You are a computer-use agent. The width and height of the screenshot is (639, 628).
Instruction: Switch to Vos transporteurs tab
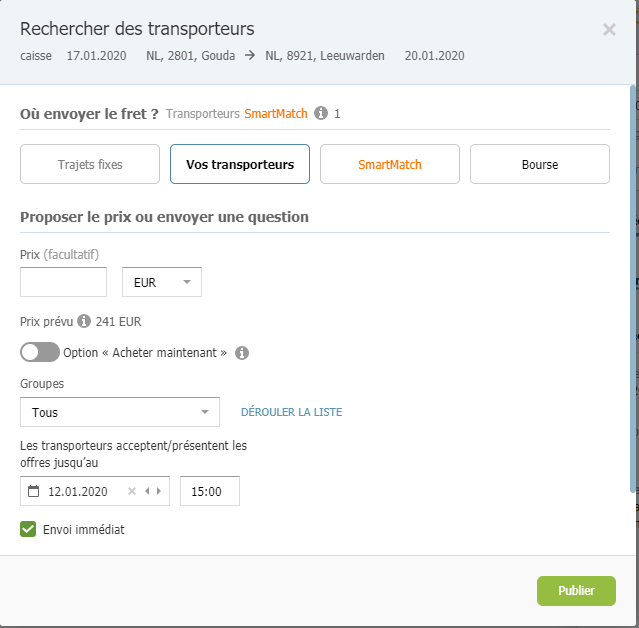click(240, 164)
